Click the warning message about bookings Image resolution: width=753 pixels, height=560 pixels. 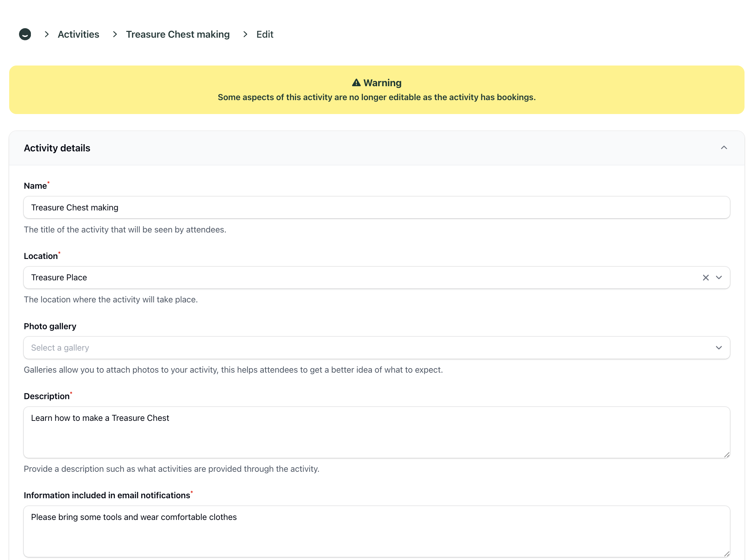coord(376,97)
